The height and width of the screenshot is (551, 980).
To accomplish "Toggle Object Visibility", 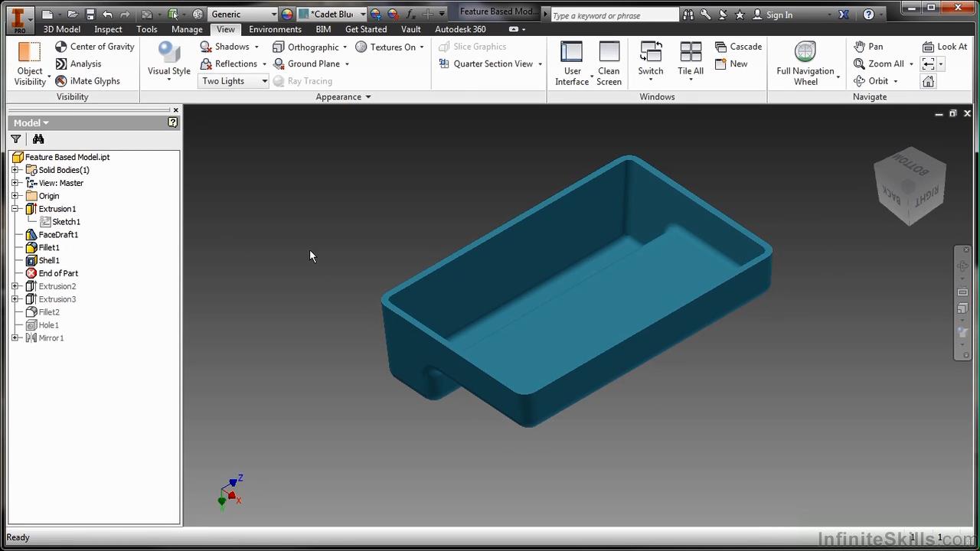I will (x=30, y=63).
